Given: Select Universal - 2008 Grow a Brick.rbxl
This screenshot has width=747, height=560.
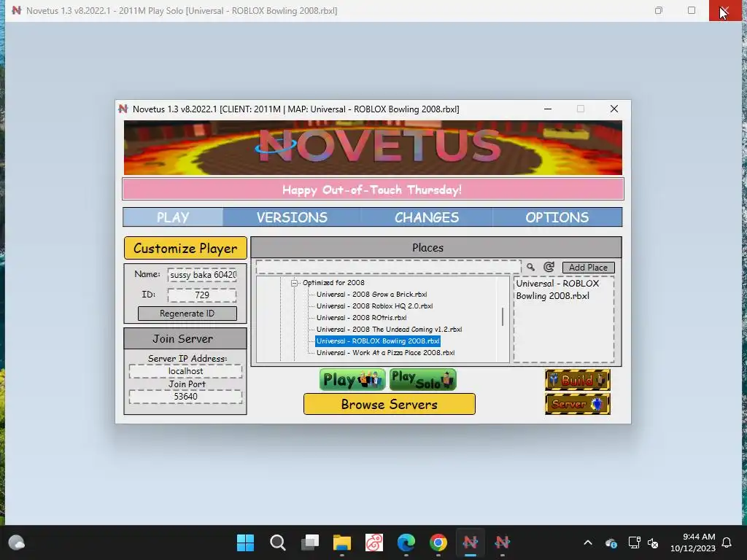Looking at the screenshot, I should pyautogui.click(x=371, y=295).
